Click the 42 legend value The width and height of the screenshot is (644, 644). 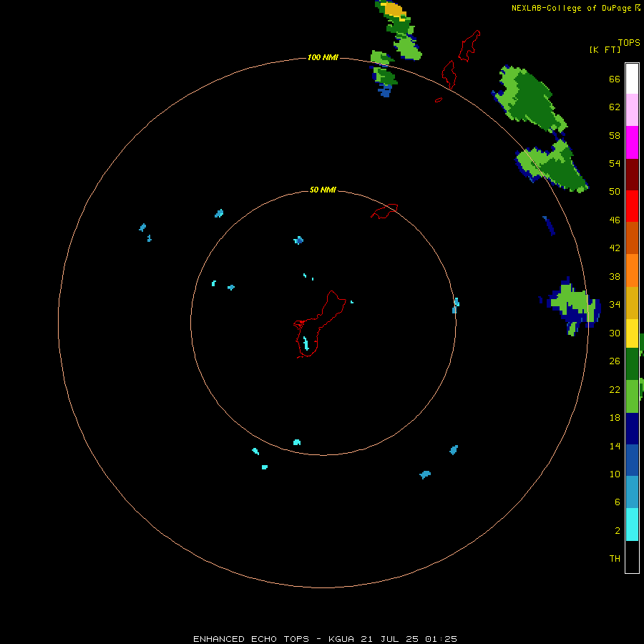tap(615, 248)
